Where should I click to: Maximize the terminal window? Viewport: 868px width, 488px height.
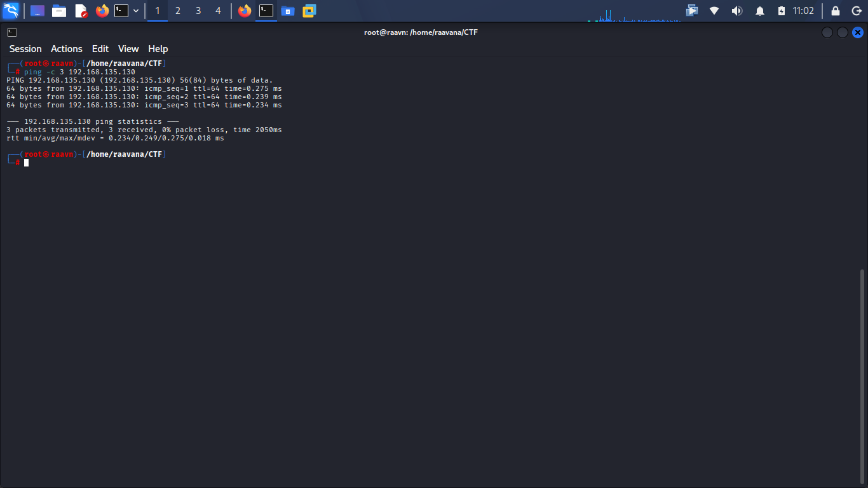(x=843, y=32)
